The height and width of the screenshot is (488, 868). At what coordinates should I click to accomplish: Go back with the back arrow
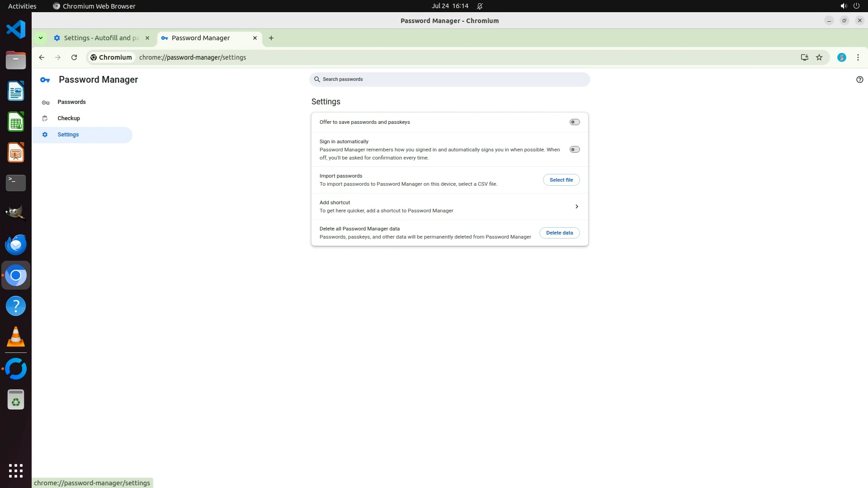point(42,57)
